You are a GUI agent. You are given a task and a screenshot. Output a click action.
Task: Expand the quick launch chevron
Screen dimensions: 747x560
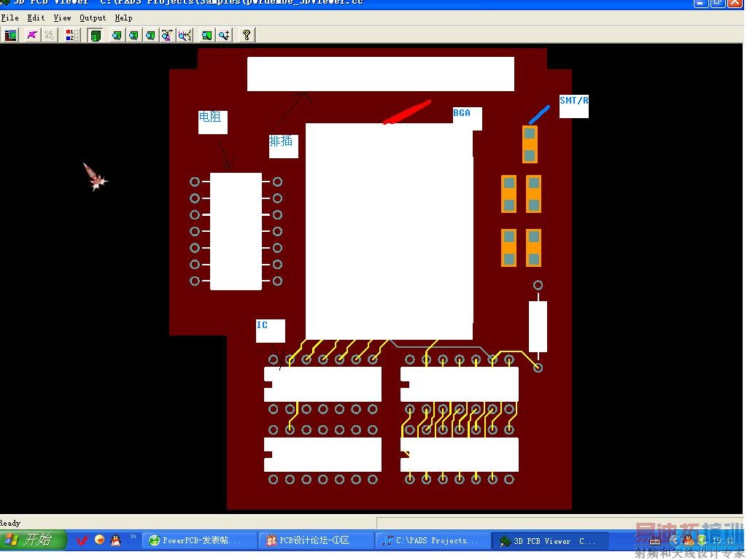point(133,537)
